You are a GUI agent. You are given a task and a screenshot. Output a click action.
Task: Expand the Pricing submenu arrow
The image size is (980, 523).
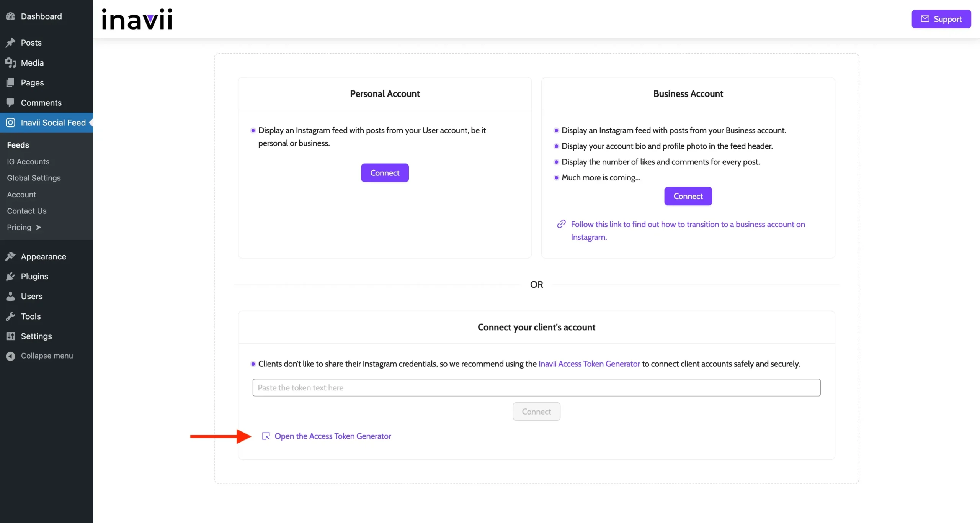[38, 228]
